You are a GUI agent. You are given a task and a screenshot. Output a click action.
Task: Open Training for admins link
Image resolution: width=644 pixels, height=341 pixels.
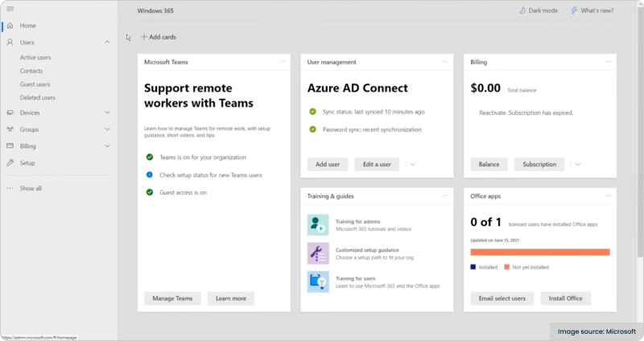coord(357,221)
